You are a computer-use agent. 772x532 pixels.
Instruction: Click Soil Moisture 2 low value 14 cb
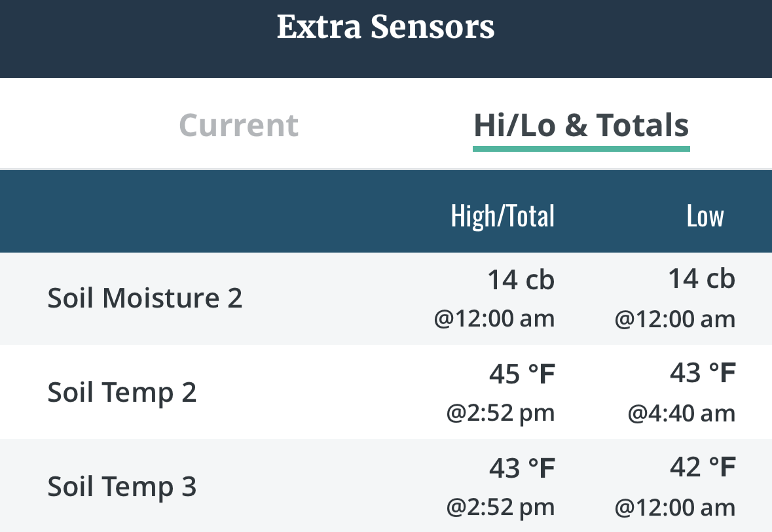point(701,279)
